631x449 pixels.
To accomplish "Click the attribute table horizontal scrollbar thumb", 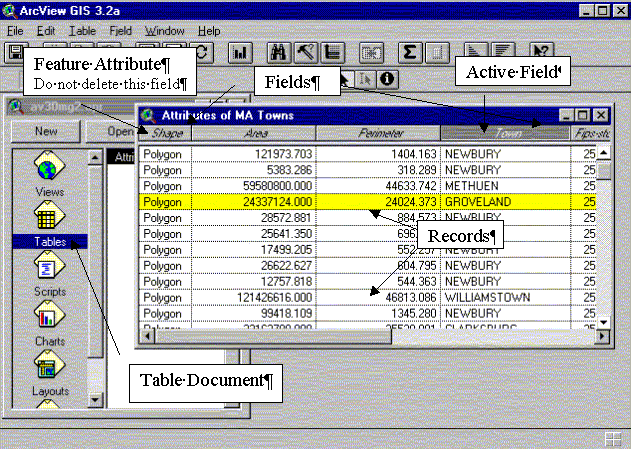I will [x=273, y=337].
